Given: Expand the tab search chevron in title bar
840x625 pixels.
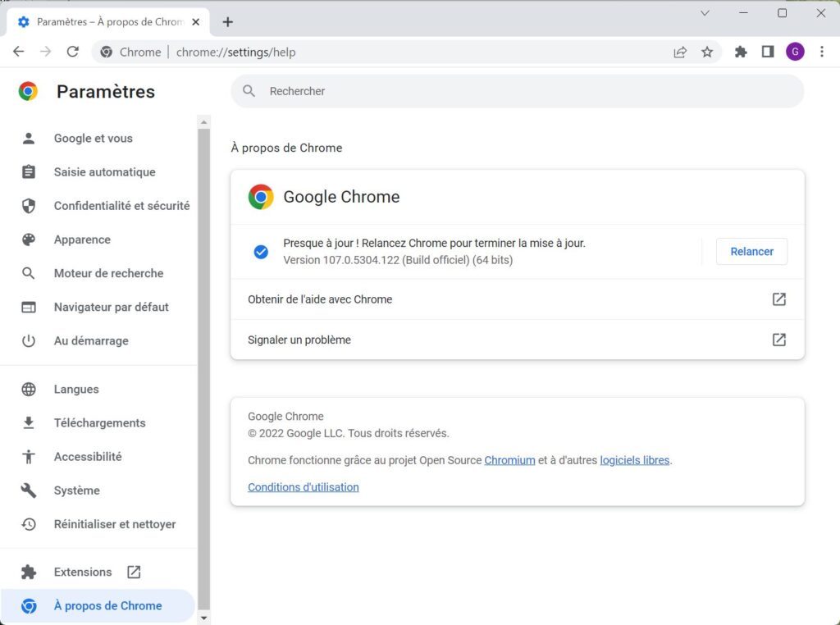Looking at the screenshot, I should [705, 13].
